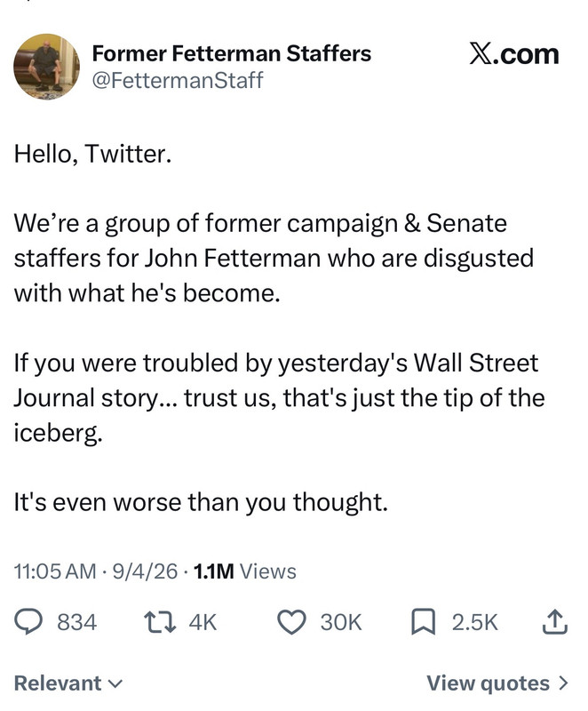
Task: Click the 4K reposts count
Action: pos(203,622)
